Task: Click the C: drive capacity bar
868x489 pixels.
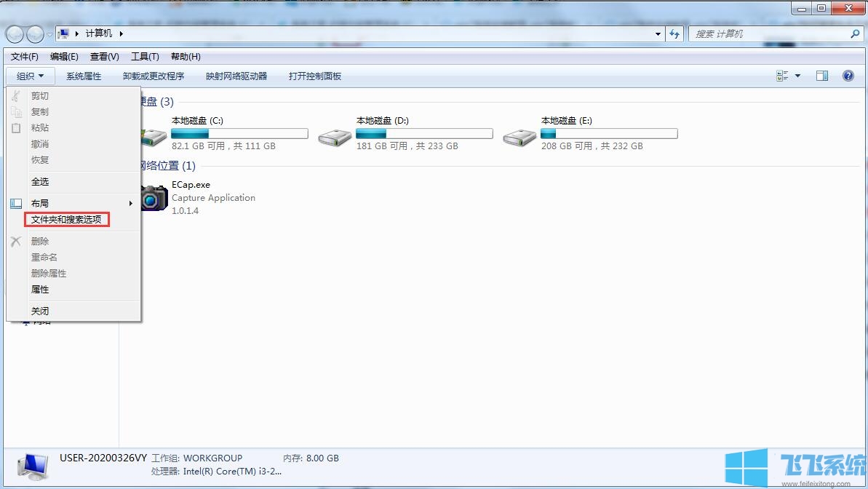Action: [239, 133]
